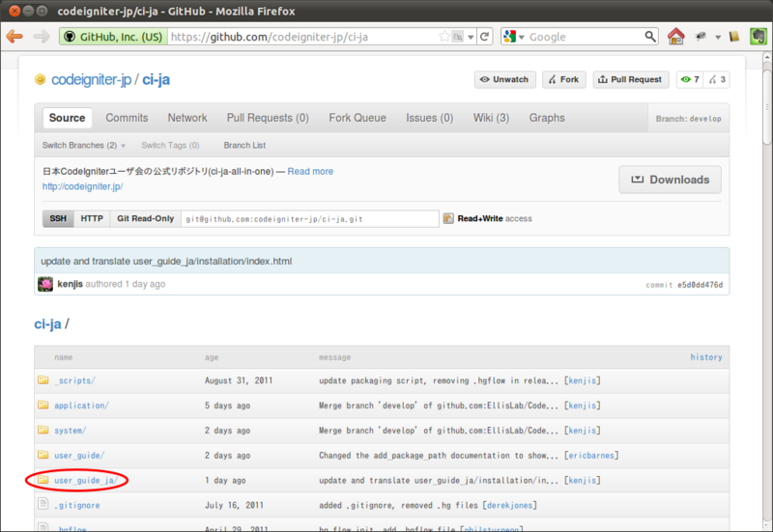Click the Pull Request button

[x=631, y=79]
